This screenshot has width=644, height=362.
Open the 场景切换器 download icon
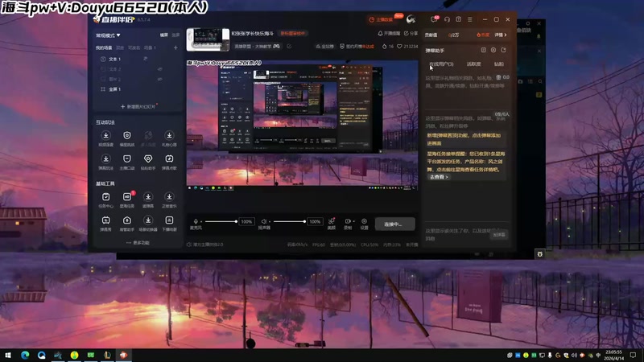click(148, 220)
